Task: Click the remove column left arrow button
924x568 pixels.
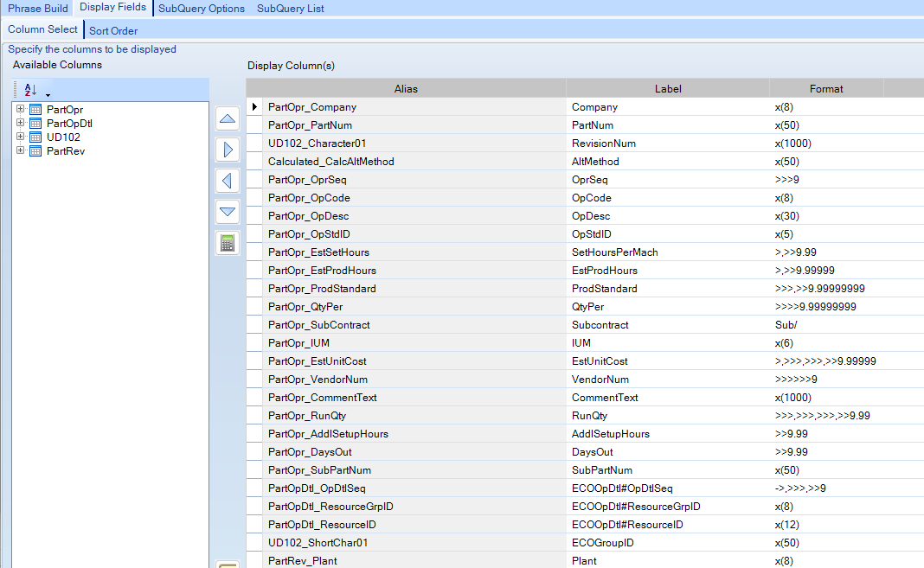Action: point(228,181)
